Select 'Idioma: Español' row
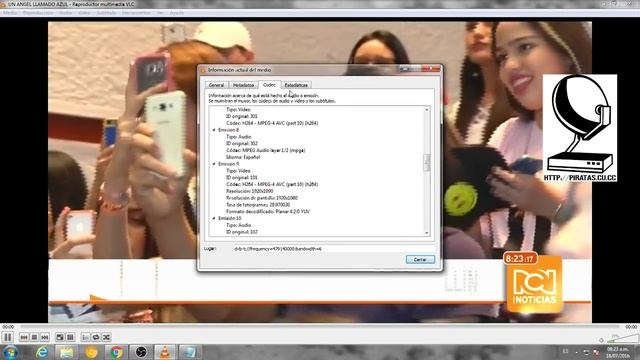The width and height of the screenshot is (640, 360). (243, 157)
